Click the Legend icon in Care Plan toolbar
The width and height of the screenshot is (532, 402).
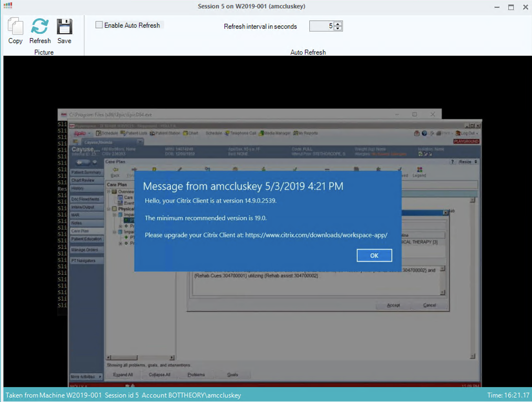tap(419, 172)
